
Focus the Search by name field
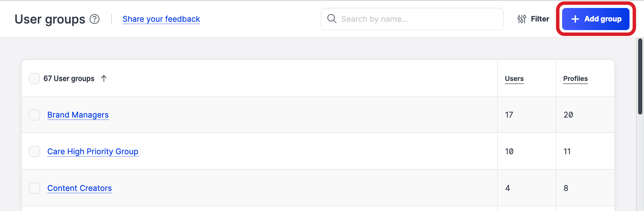pos(418,19)
